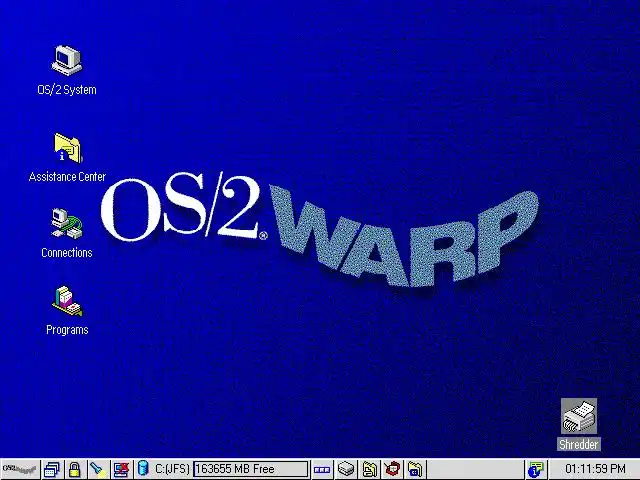Open the command prompts folder tray icon
640x480 pixels.
[415, 469]
